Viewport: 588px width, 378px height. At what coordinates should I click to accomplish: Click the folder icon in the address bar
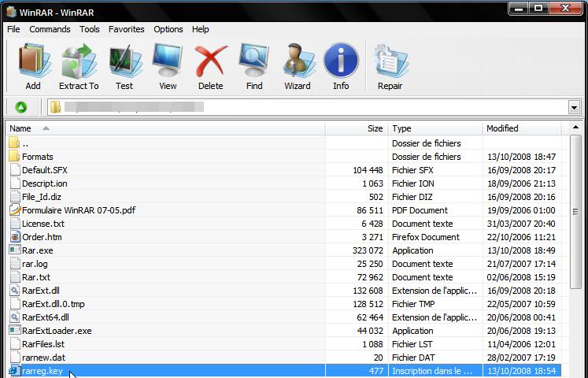55,107
